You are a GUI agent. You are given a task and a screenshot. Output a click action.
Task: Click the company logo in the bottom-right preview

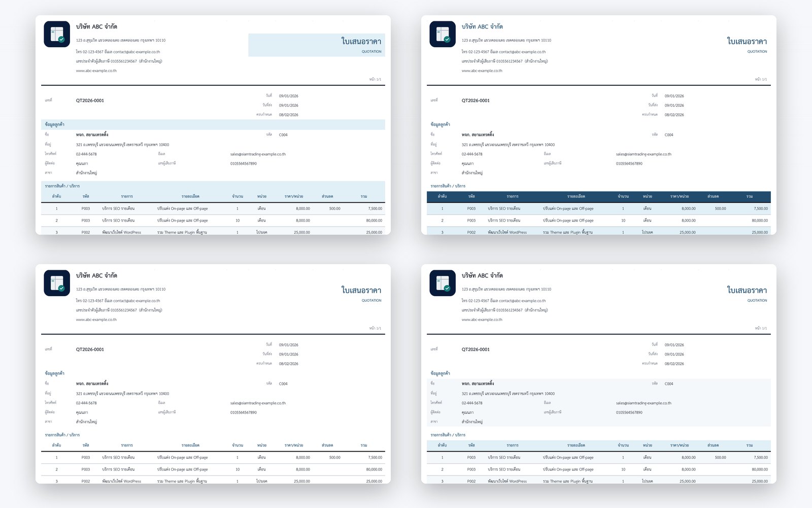pos(443,283)
